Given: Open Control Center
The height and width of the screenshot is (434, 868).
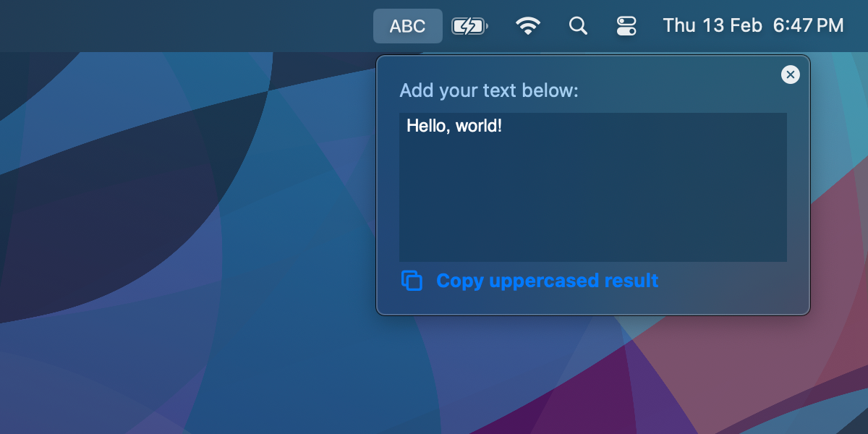Looking at the screenshot, I should [x=626, y=25].
